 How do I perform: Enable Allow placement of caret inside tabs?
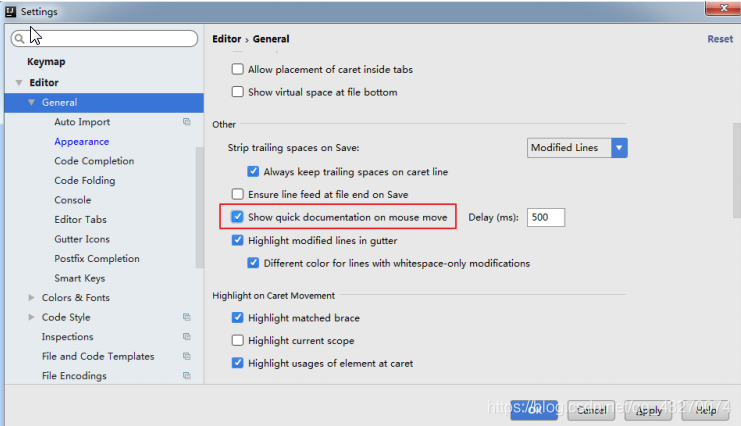(x=238, y=70)
